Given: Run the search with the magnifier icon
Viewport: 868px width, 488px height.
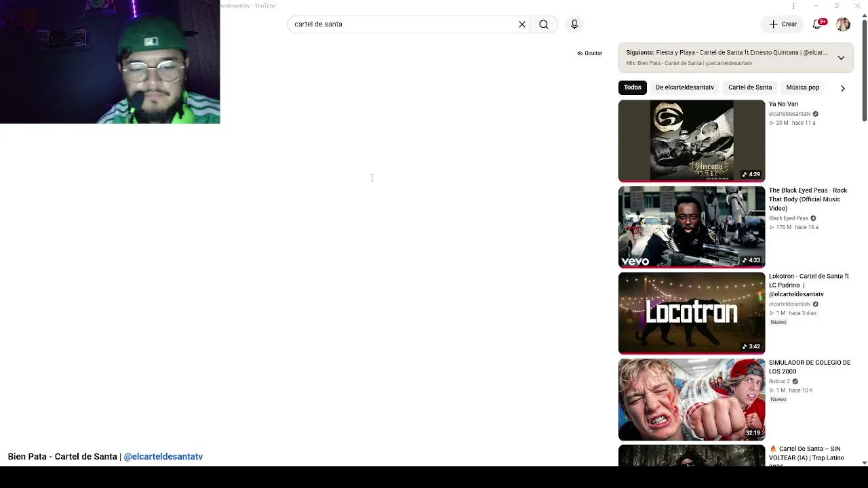Looking at the screenshot, I should (x=544, y=24).
